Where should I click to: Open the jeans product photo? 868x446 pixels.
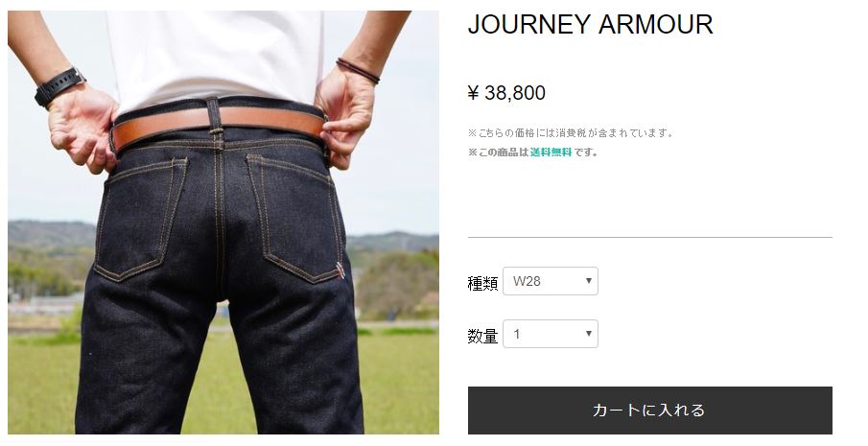(x=223, y=222)
